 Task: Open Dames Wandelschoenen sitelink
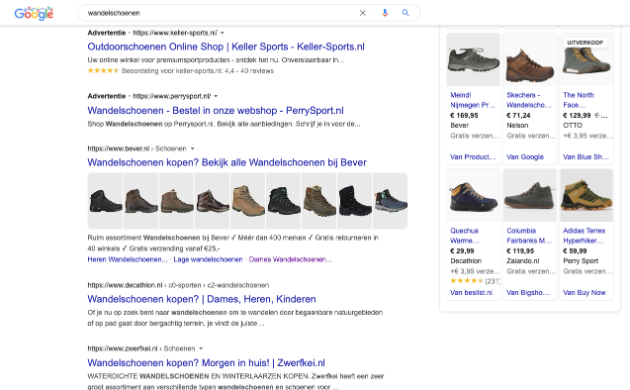tap(290, 259)
